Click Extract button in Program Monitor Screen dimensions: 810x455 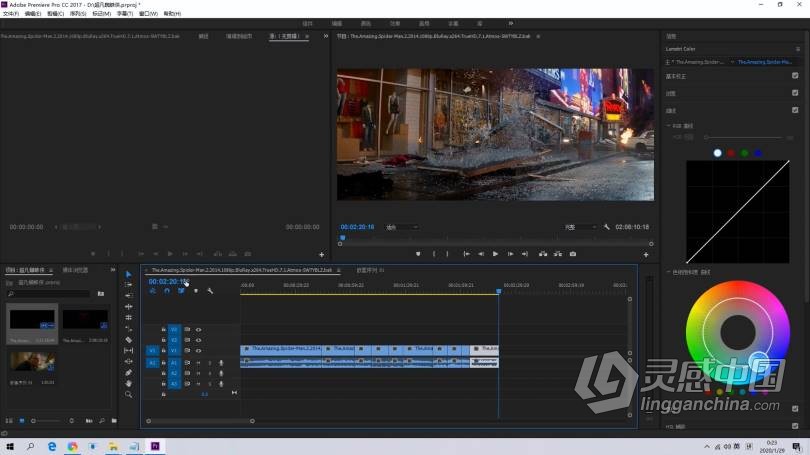(x=558, y=254)
